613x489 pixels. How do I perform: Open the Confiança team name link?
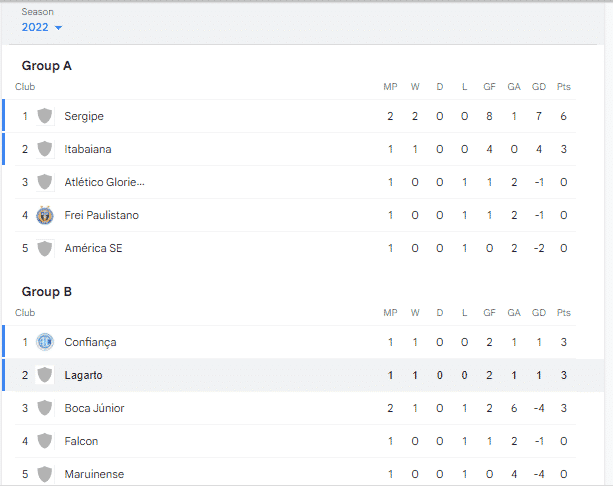point(90,342)
